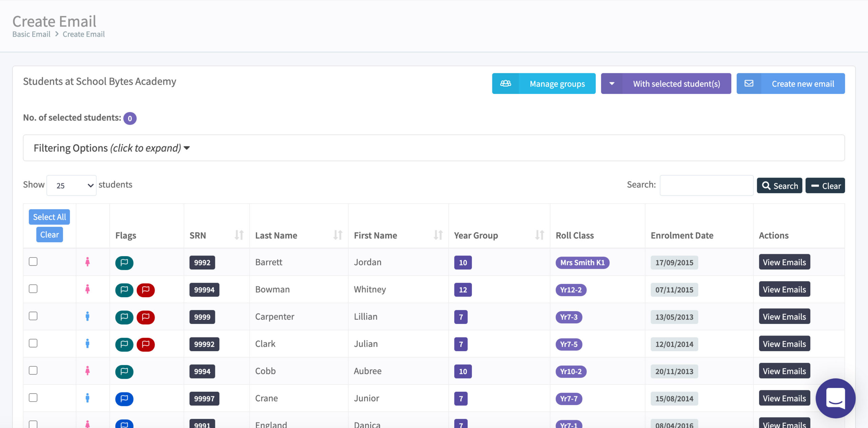This screenshot has height=428, width=868.
Task: Tick the checkbox for Carpenter Lillian
Action: tap(33, 316)
